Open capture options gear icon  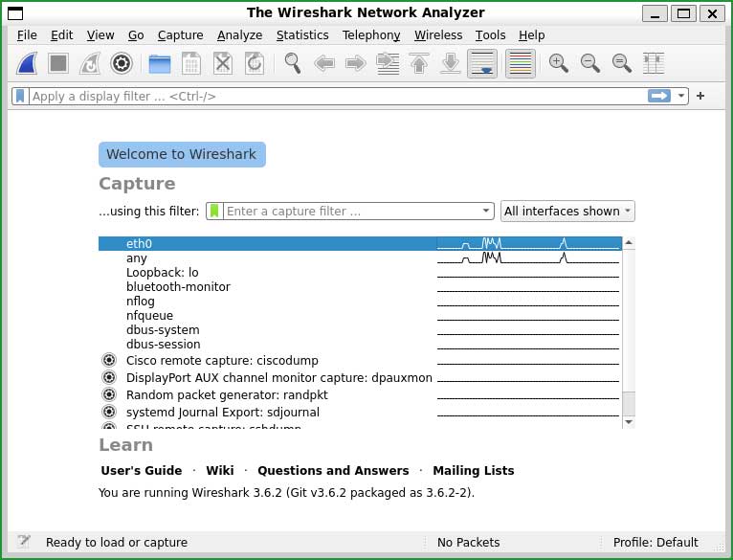coord(122,63)
